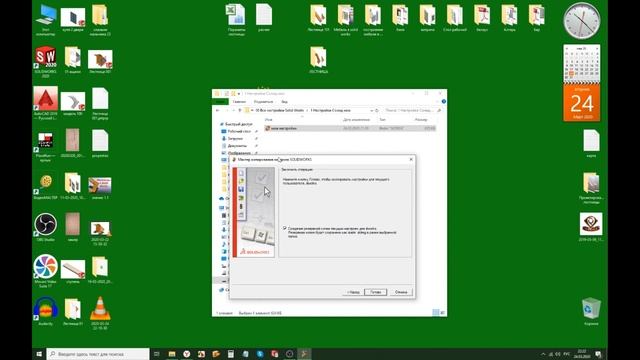Select the Movavi Video Suite desktop icon

point(45,271)
